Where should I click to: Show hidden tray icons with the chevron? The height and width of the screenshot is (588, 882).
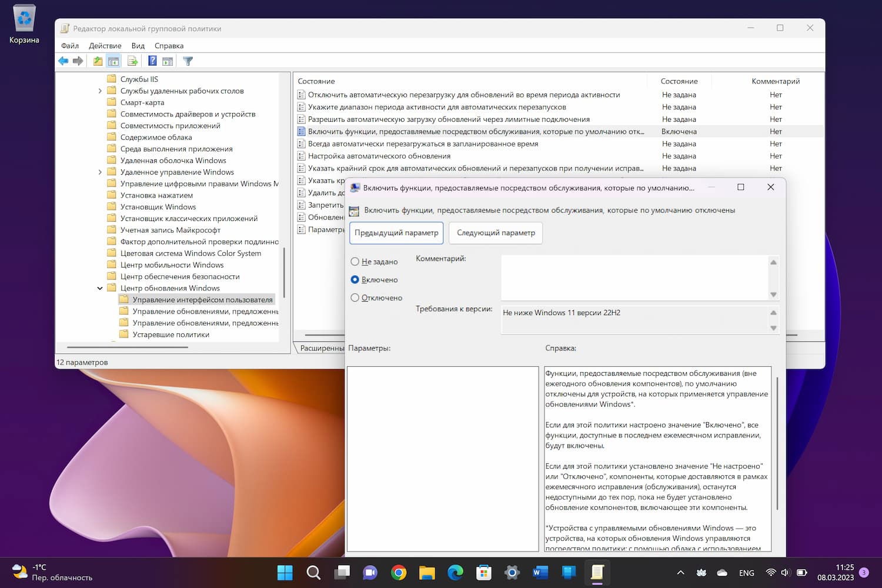680,573
